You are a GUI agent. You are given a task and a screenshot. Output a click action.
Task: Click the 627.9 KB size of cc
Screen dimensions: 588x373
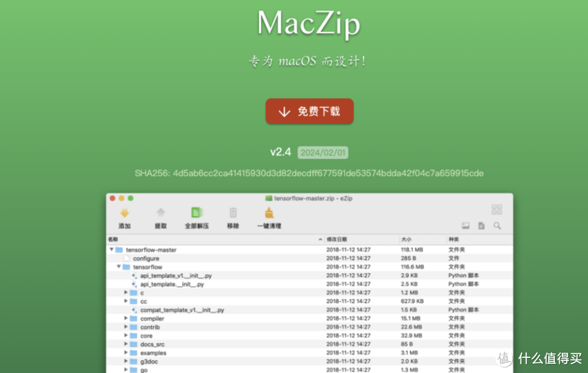(x=412, y=301)
